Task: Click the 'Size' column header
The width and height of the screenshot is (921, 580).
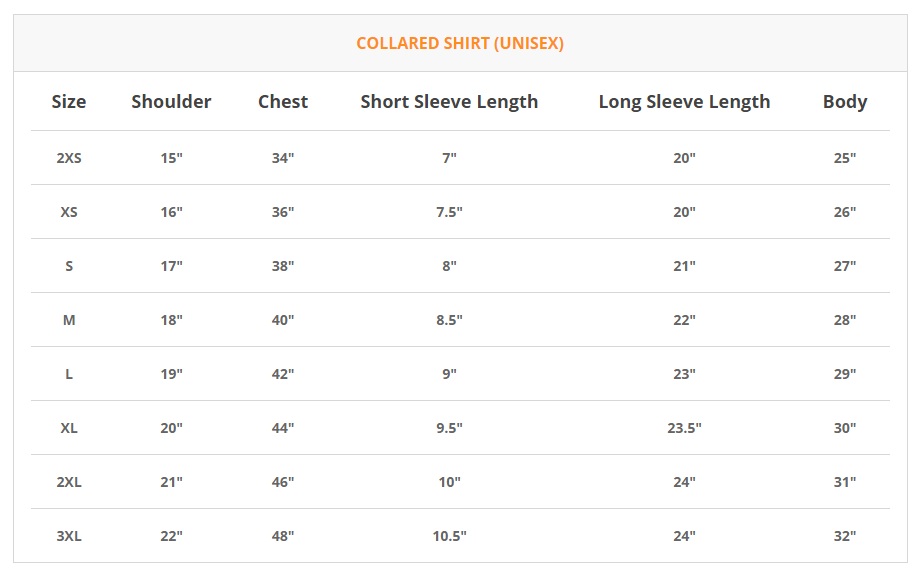Action: coord(69,102)
